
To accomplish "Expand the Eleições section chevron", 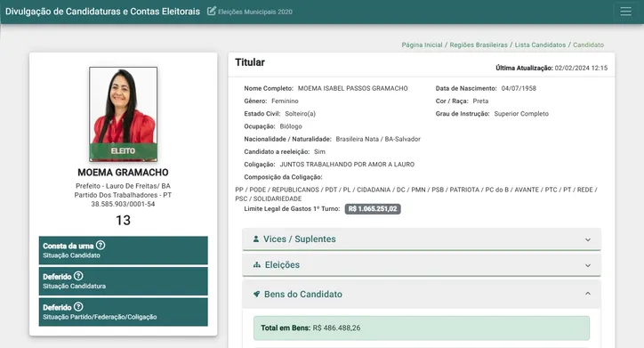I will [x=588, y=265].
